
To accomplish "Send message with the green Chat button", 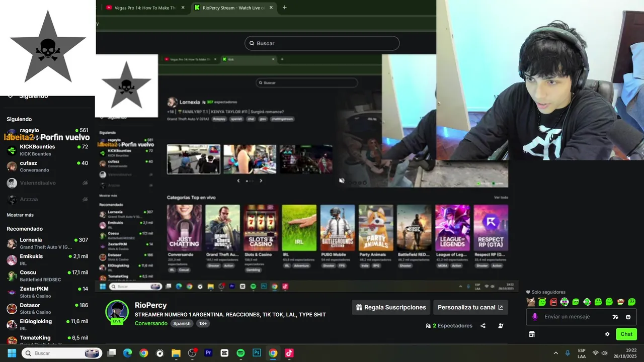I will (626, 334).
